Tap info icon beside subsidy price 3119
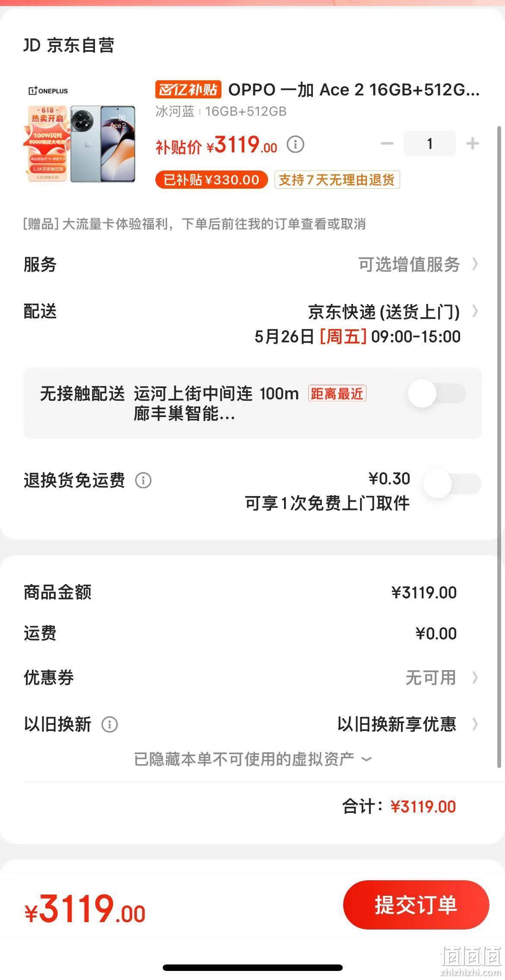Viewport: 505px width, 980px height. coord(295,144)
